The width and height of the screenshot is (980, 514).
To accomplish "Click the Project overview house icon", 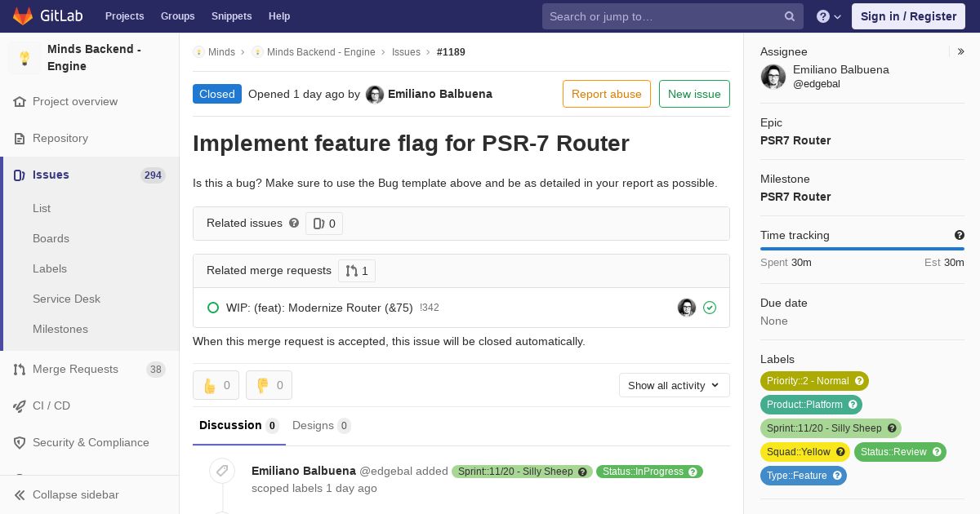I will coord(20,102).
